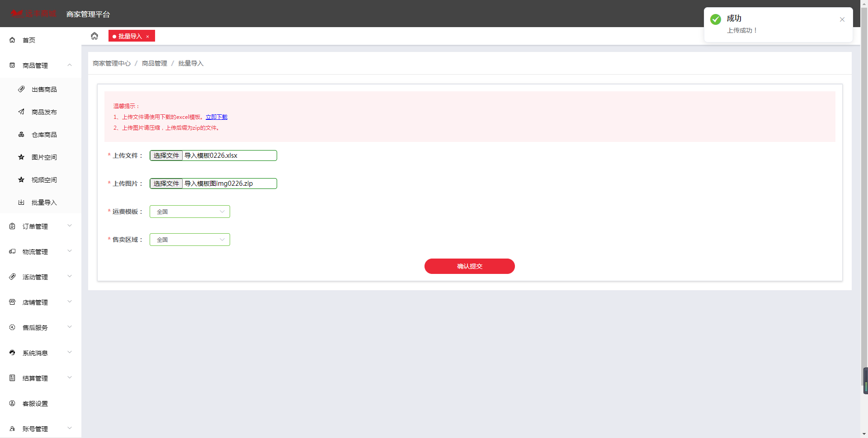Close the 批量导入 tab

148,37
